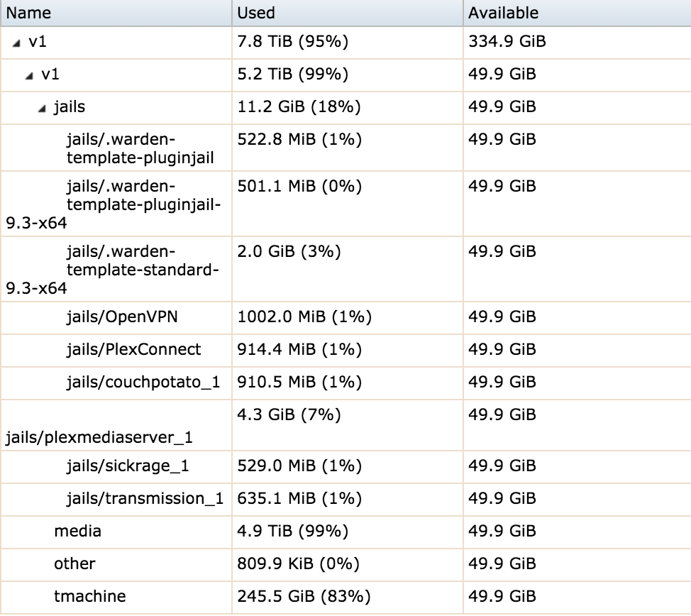Image resolution: width=691 pixels, height=616 pixels.
Task: Collapse the nested v1 dataset arrow
Action: pos(29,76)
